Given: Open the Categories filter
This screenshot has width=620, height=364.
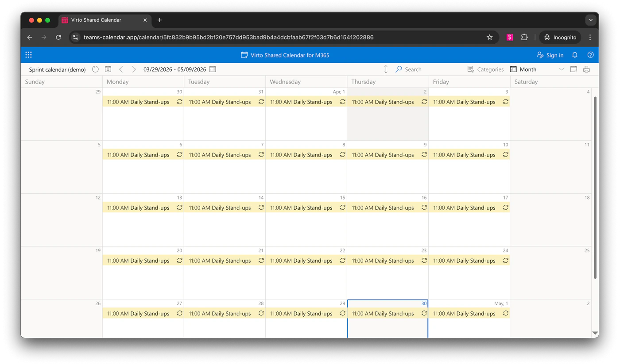Looking at the screenshot, I should pyautogui.click(x=485, y=69).
